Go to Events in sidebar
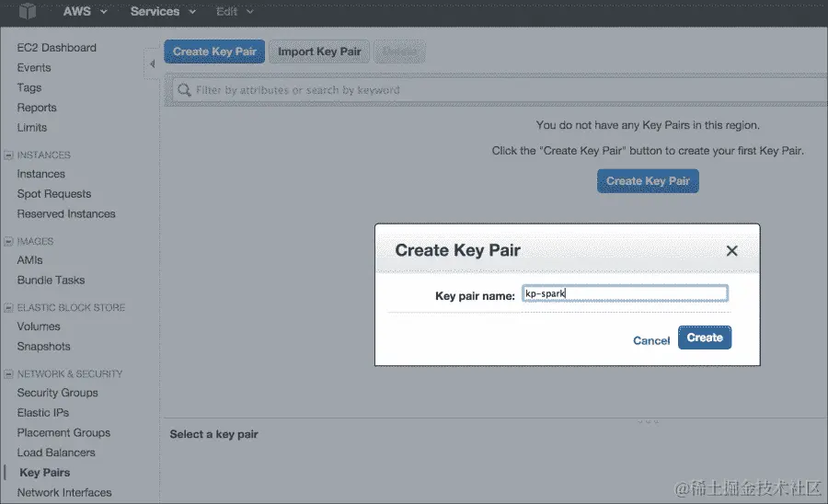The height and width of the screenshot is (504, 828). (34, 67)
